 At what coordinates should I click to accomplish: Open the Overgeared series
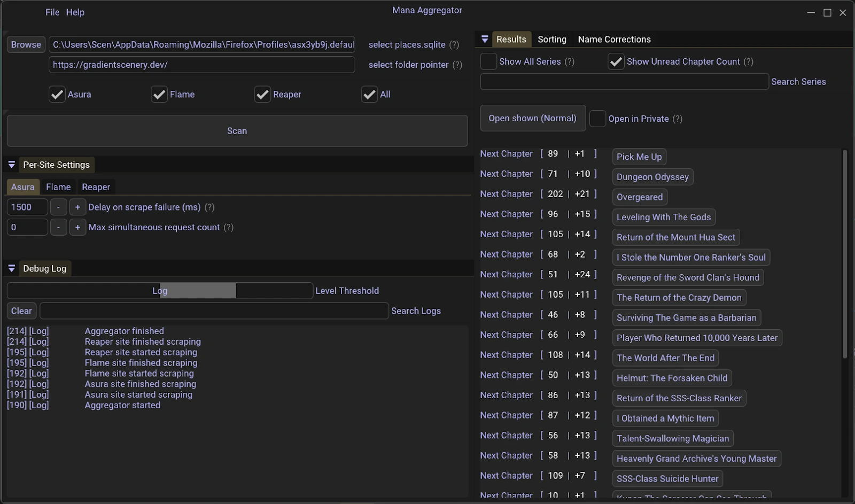(639, 197)
